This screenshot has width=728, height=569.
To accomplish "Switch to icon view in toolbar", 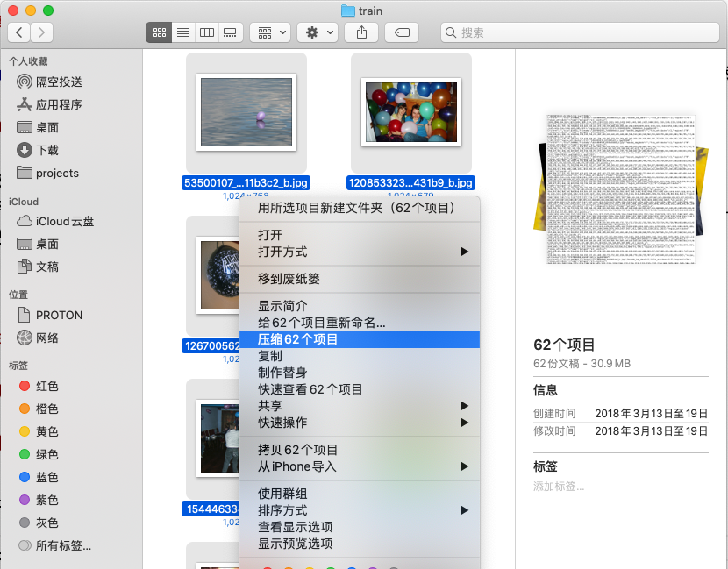I will pyautogui.click(x=159, y=32).
